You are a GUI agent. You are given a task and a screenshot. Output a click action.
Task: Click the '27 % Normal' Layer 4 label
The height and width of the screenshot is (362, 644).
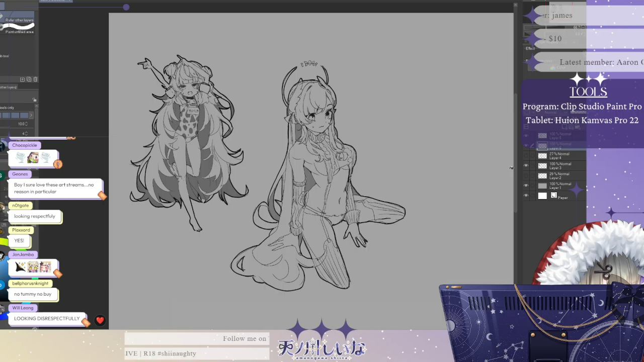click(560, 154)
